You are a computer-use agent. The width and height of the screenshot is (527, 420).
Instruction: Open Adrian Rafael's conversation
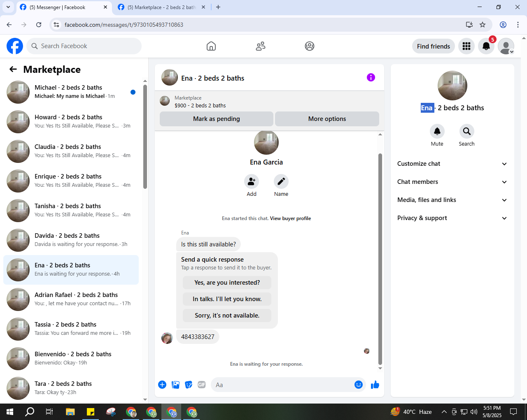[71, 299]
